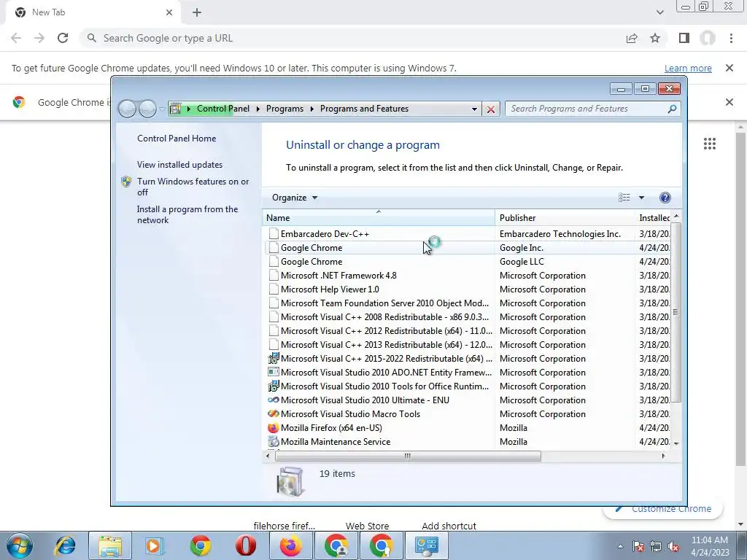This screenshot has height=560, width=747.
Task: Open Windows Media Player from taskbar
Action: (x=155, y=545)
